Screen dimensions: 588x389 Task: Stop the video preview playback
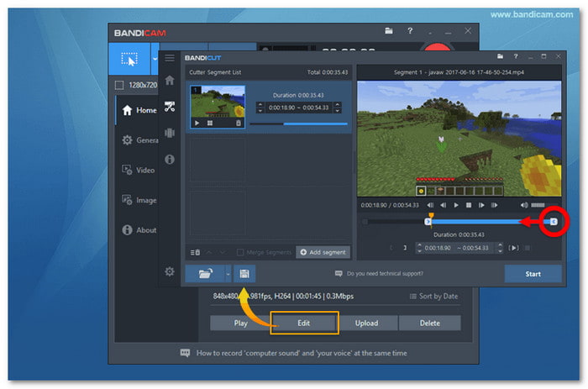(x=469, y=205)
